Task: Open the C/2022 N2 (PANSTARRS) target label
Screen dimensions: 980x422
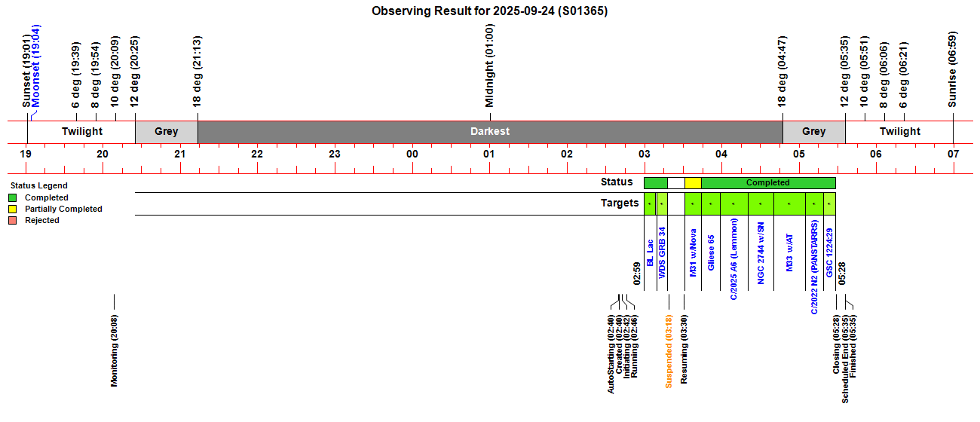Action: coord(814,266)
